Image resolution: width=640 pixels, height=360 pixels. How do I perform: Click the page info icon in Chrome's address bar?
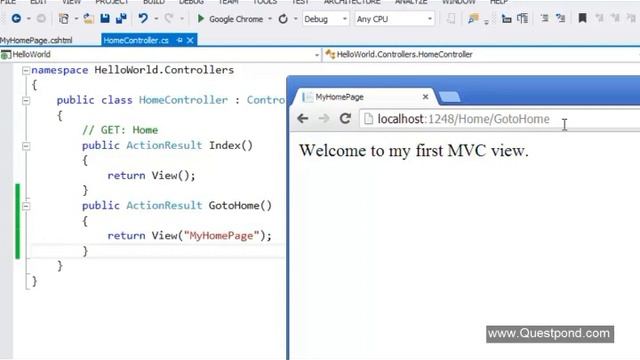pos(369,119)
